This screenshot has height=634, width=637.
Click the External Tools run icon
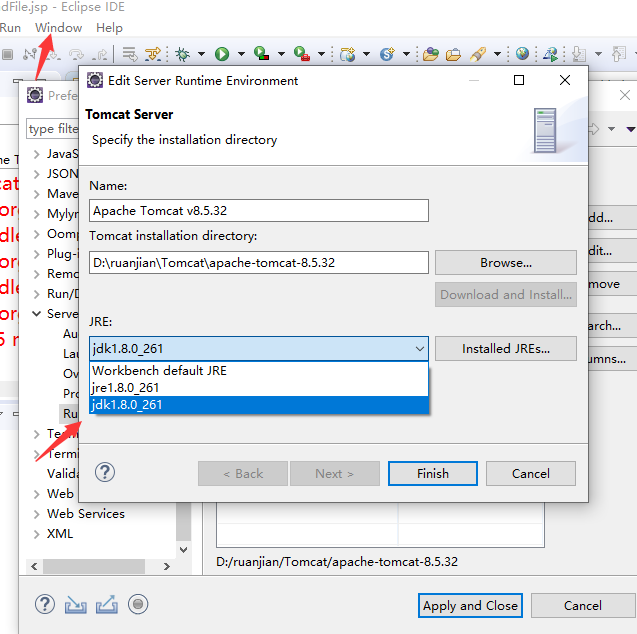[x=302, y=54]
